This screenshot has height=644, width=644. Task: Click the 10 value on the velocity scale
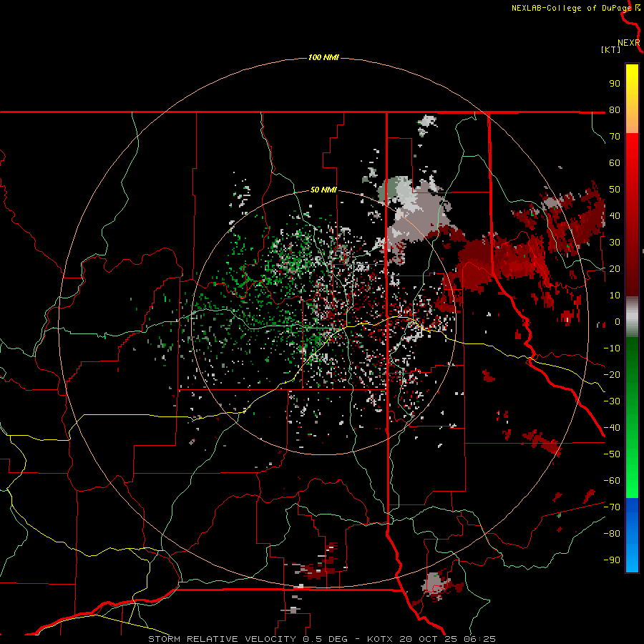(x=615, y=296)
